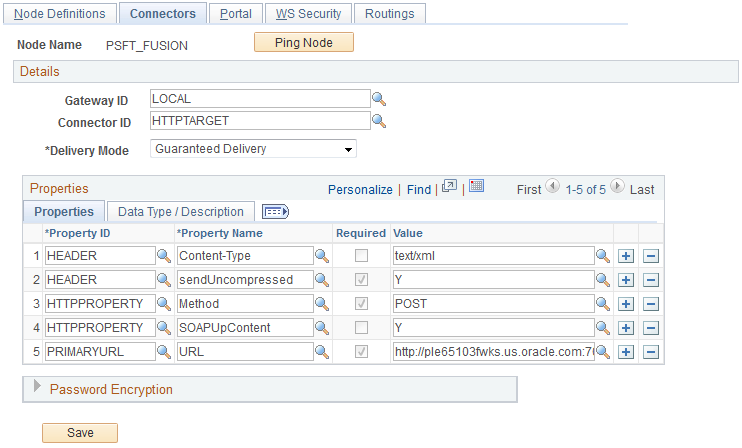This screenshot has width=742, height=448.
Task: Toggle Required checkbox for SOAPUpContent
Action: pyautogui.click(x=362, y=328)
